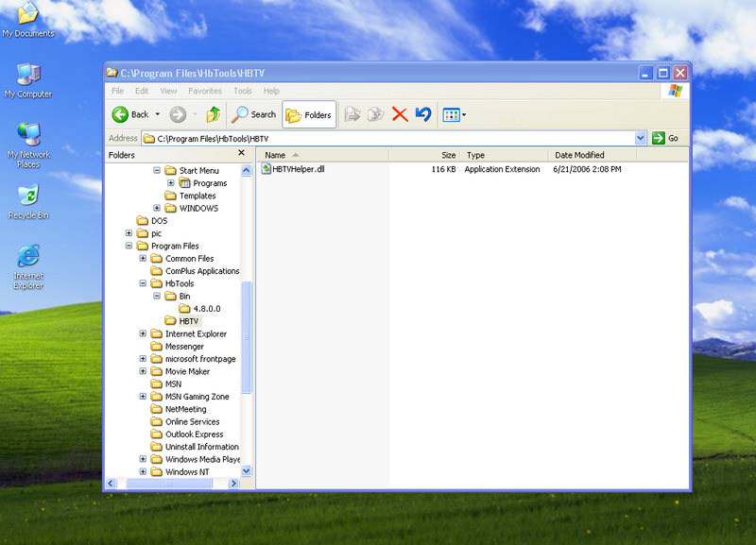The height and width of the screenshot is (545, 756).
Task: Collapse the Bin tree node
Action: (157, 296)
